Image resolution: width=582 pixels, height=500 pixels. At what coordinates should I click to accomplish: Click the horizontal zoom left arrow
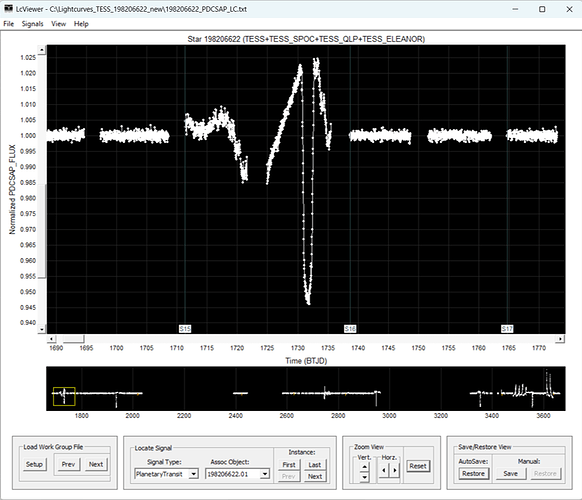point(384,470)
